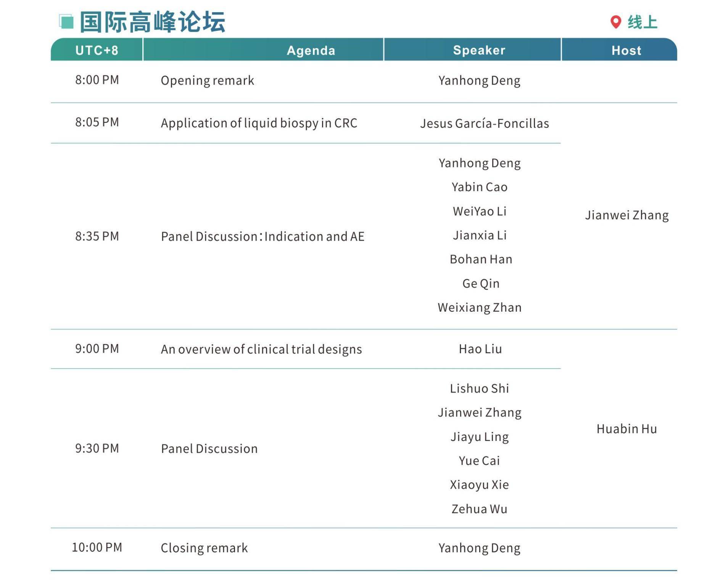
Task: Select speaker Jesus García-Foncillas
Action: (484, 123)
